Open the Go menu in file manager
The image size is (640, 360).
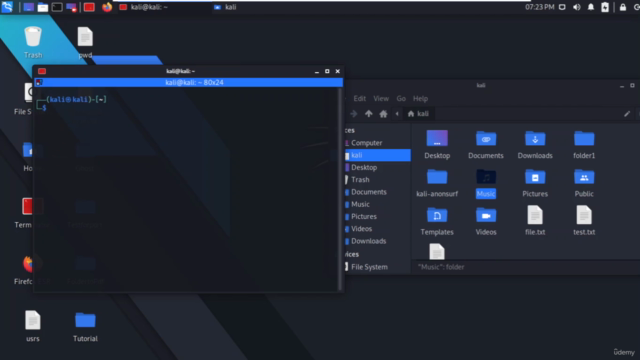401,98
